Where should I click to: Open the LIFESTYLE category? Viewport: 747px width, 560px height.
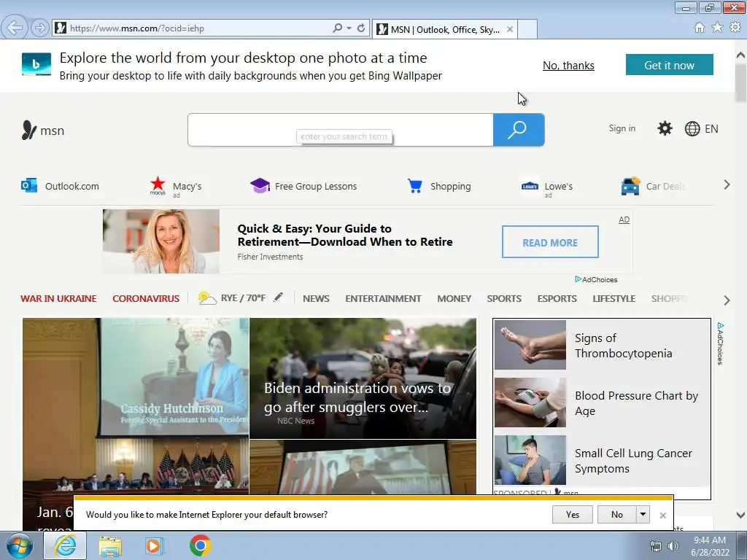[614, 298]
